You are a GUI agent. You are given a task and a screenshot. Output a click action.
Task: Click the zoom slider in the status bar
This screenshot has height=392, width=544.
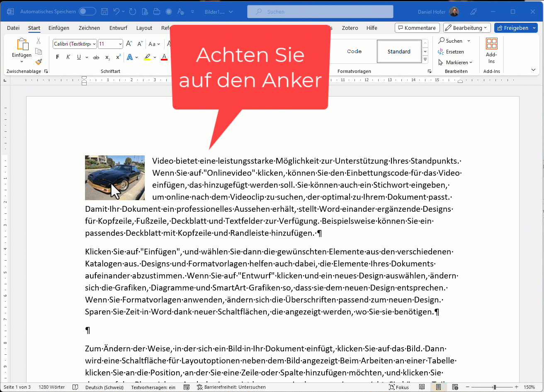tap(494, 387)
